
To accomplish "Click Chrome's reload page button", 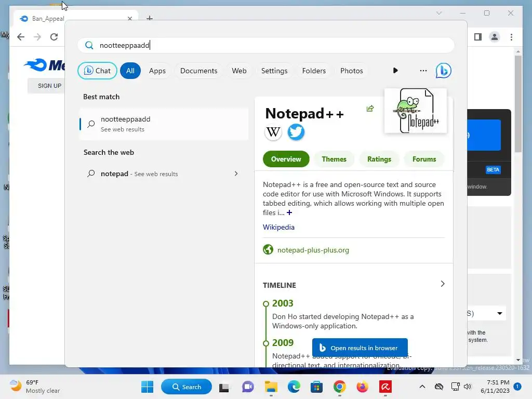I will 54,37.
